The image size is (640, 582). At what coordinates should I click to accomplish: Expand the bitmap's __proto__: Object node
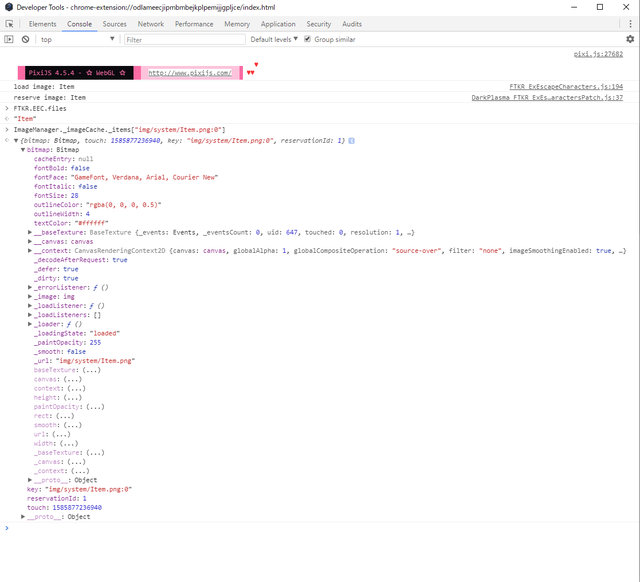30,480
